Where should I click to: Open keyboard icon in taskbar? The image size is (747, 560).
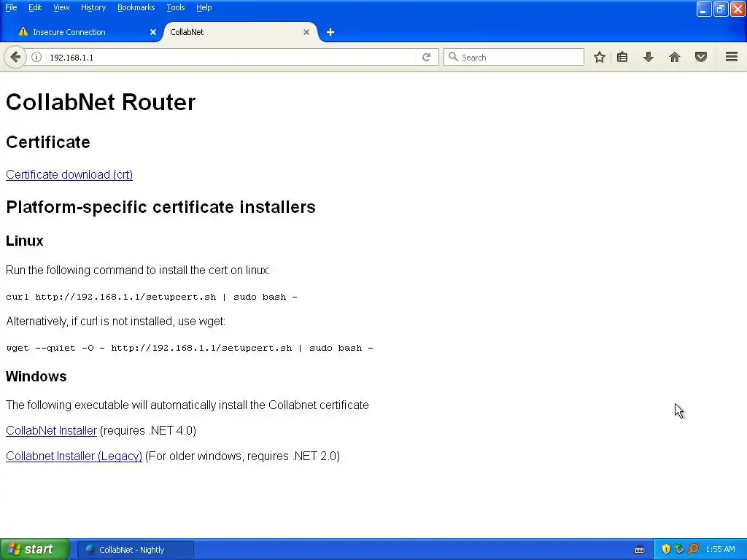coord(639,550)
